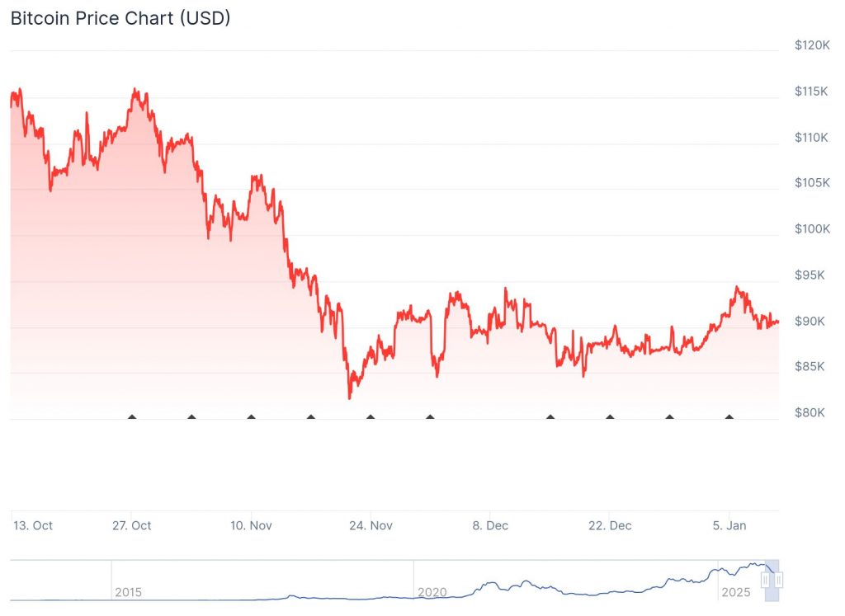Click the 8. Dec date axis label
The width and height of the screenshot is (845, 616).
click(x=489, y=525)
